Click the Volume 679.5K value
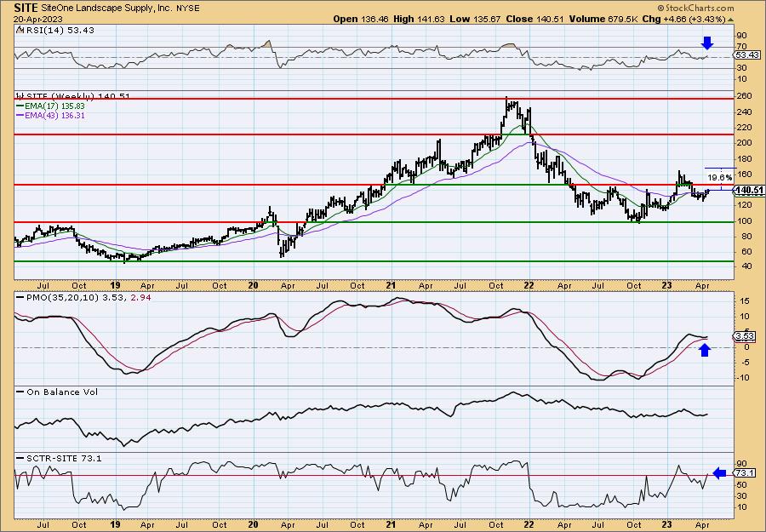Image resolution: width=766 pixels, height=532 pixels. tap(604, 20)
